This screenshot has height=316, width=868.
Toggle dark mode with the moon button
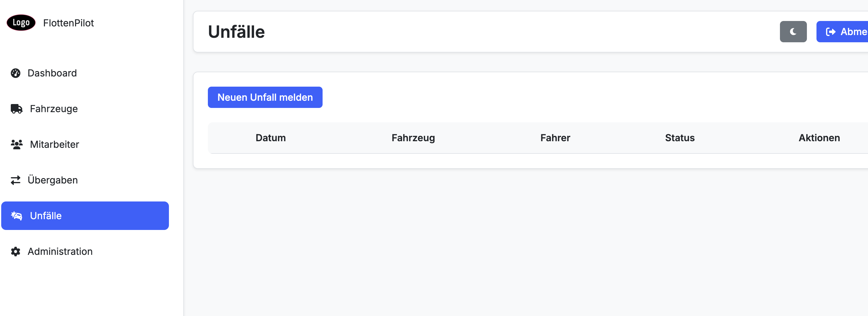[x=793, y=31]
